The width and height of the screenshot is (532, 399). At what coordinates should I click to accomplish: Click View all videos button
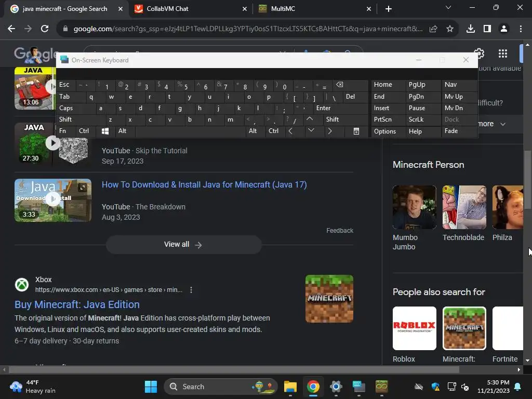pyautogui.click(x=183, y=245)
